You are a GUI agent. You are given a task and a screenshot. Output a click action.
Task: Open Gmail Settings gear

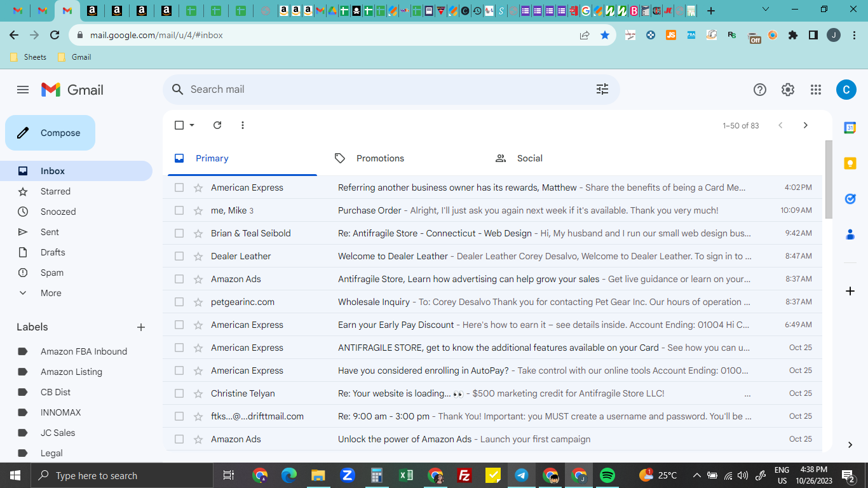click(x=788, y=90)
